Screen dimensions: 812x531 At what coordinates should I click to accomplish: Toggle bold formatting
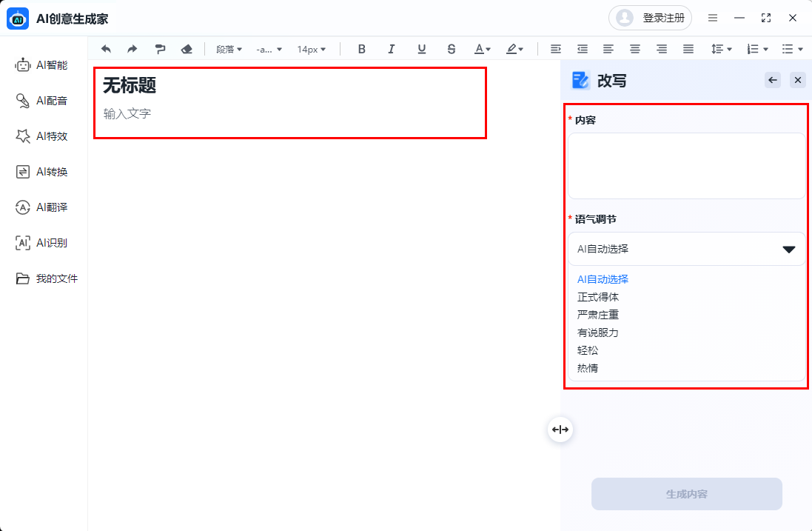(x=362, y=48)
